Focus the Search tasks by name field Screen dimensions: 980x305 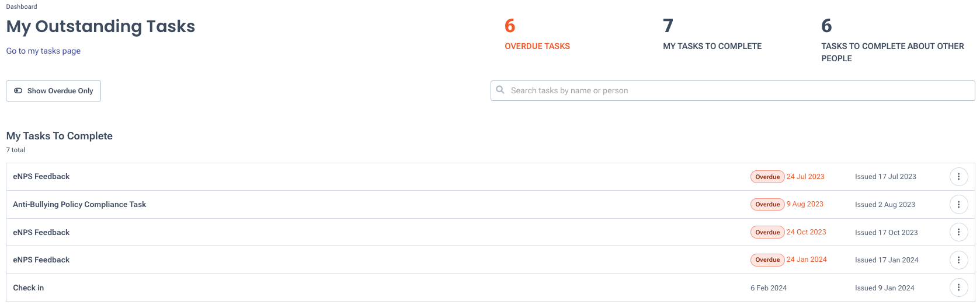(x=732, y=90)
